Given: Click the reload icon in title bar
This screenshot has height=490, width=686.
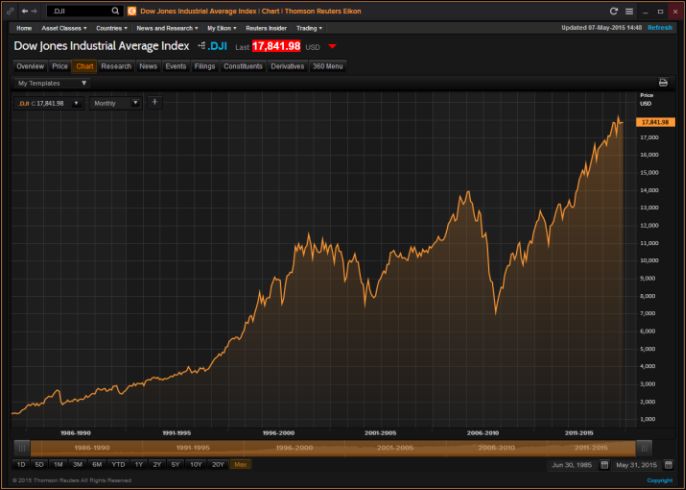Looking at the screenshot, I should (x=613, y=11).
